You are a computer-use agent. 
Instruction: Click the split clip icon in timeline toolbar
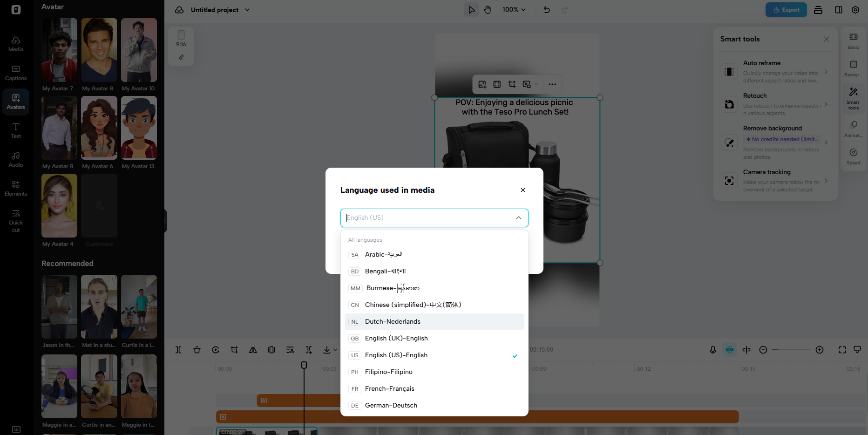[x=178, y=350]
